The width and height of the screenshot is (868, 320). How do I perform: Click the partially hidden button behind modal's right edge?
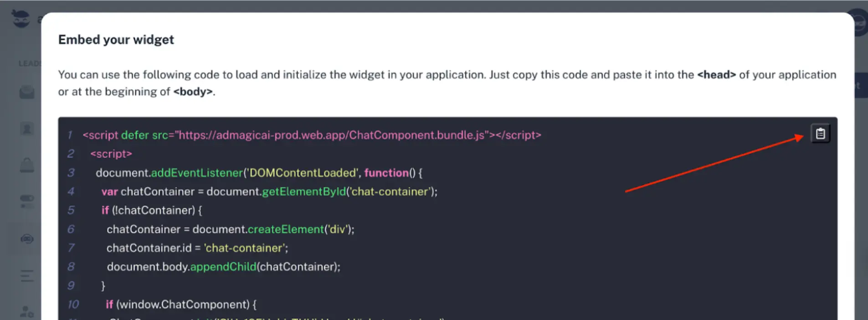(860, 85)
